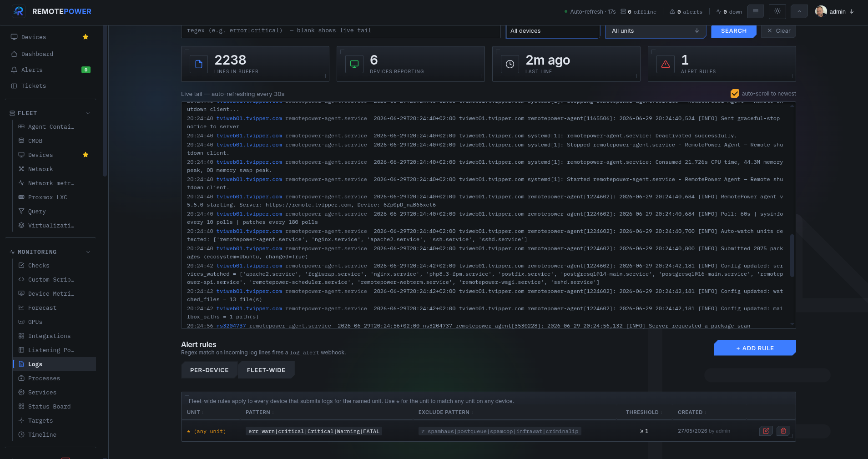The image size is (868, 459).
Task: Collapse the FLEET sidebar section
Action: (x=88, y=113)
